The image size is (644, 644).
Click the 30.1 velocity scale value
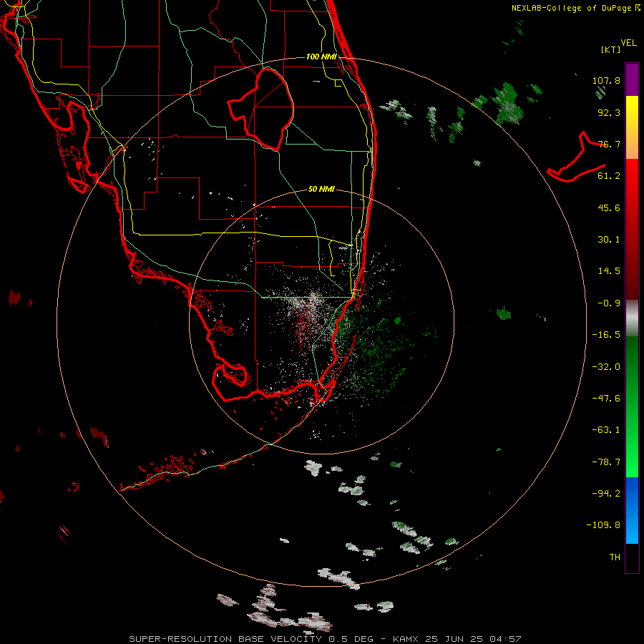click(x=609, y=240)
